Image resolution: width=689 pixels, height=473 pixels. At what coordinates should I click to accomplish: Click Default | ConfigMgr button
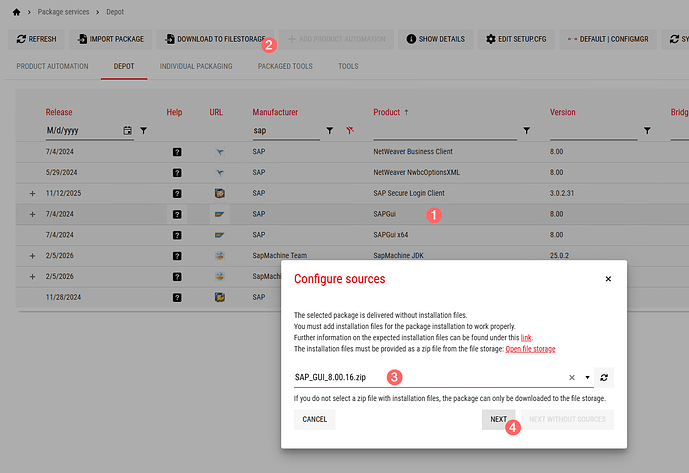point(608,39)
